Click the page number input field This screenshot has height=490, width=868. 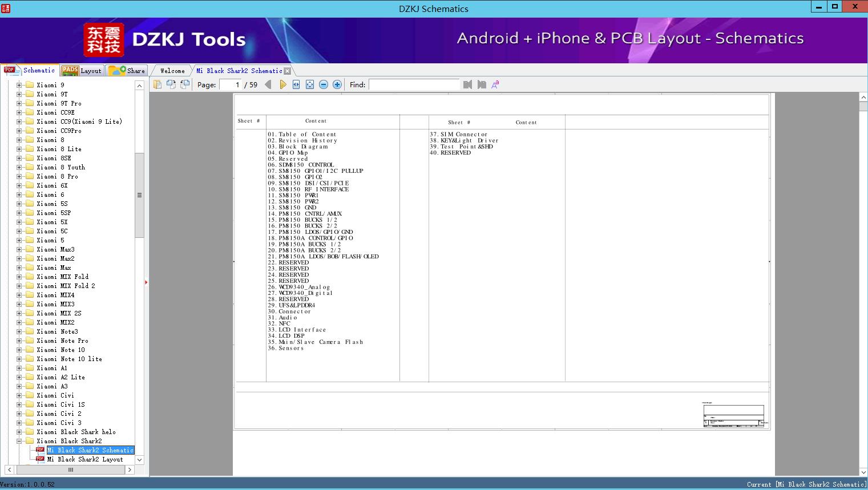(x=230, y=84)
